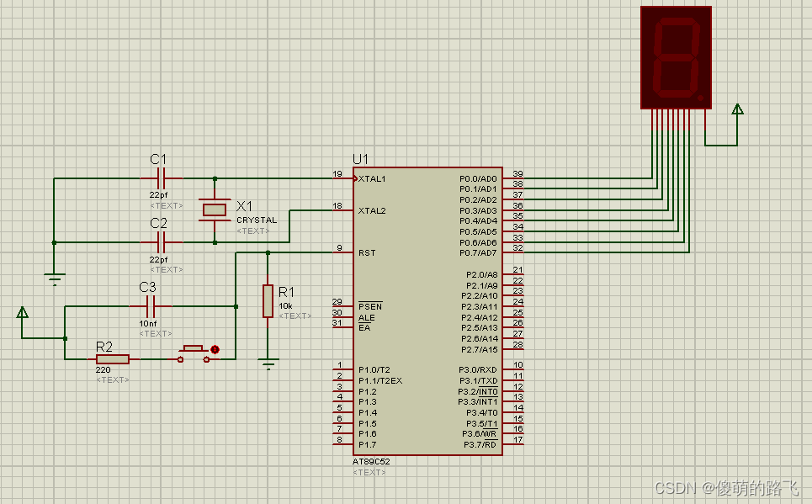Click the <TEXT> placeholder under R2
This screenshot has height=504, width=812.
tap(113, 380)
